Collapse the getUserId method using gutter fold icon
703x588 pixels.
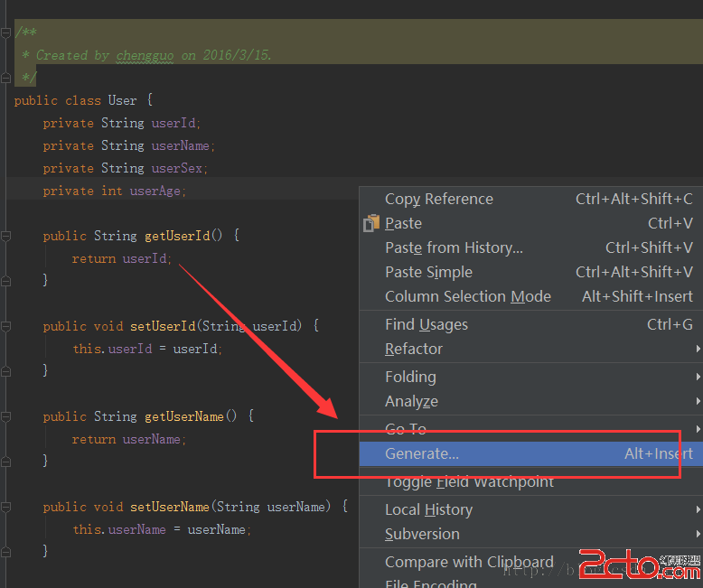pos(5,236)
